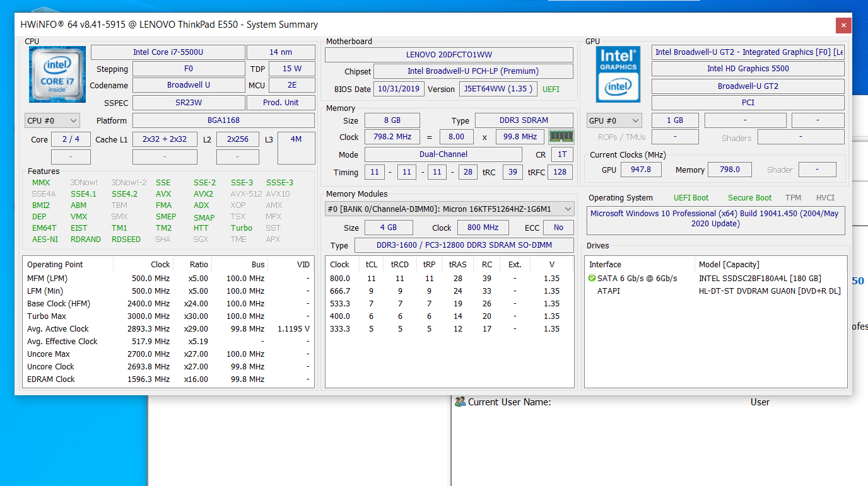868x486 pixels.
Task: Click the Turbo feature flag
Action: [242, 228]
